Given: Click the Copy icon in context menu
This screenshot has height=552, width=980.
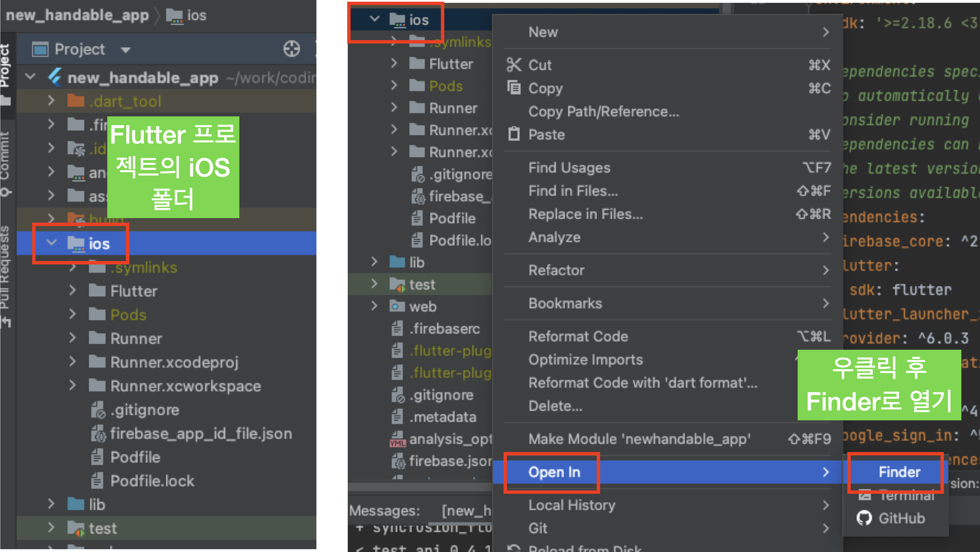Looking at the screenshot, I should [x=514, y=88].
